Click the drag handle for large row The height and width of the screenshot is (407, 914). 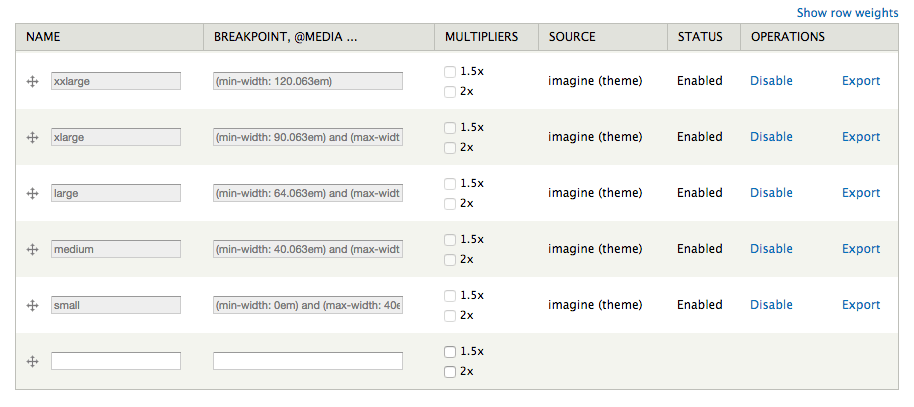tap(33, 194)
